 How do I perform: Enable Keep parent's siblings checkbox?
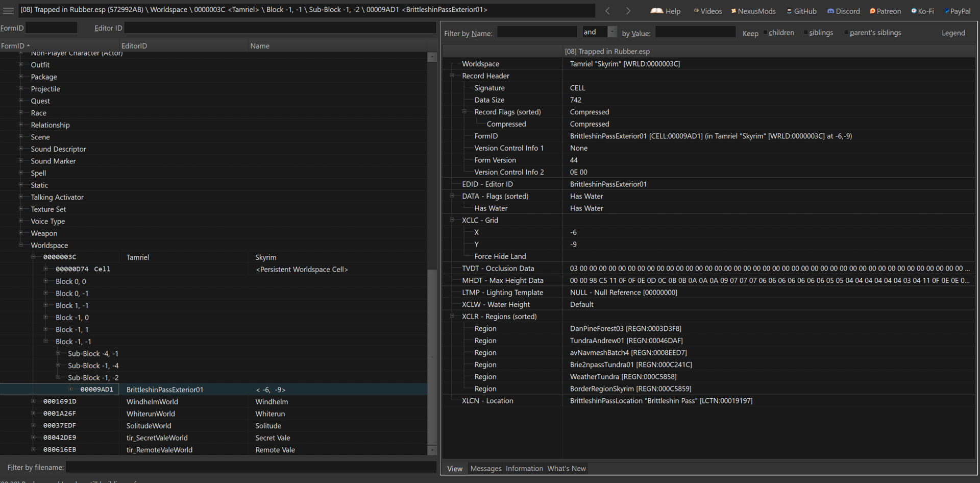(x=846, y=33)
